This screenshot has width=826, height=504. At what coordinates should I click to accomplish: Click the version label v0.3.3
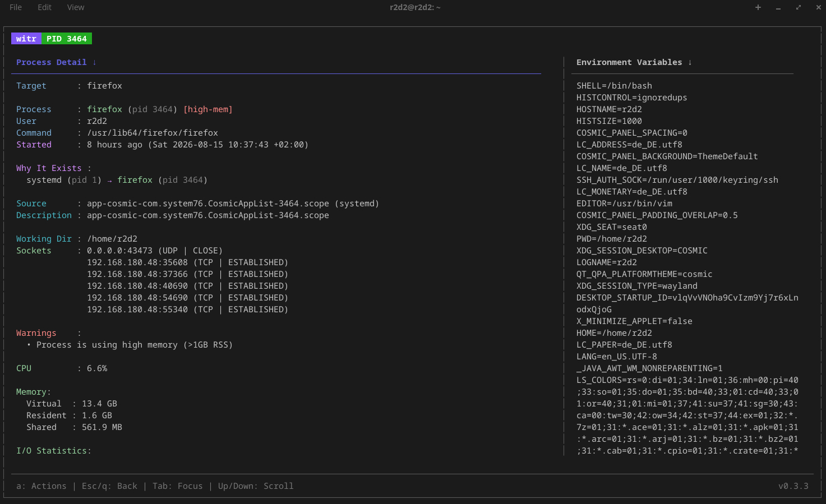793,486
